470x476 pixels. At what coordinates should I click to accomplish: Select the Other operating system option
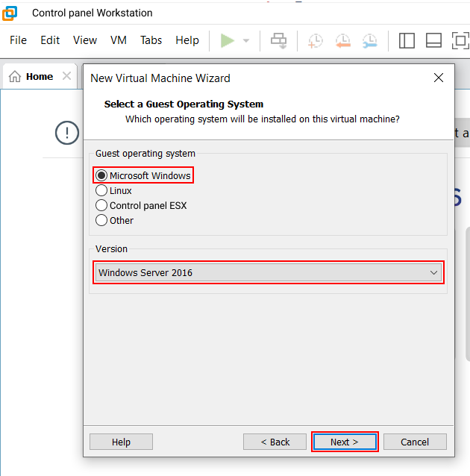[x=102, y=220]
